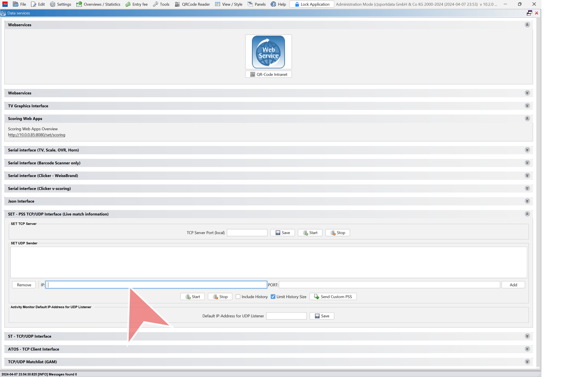Click into the TCP Server Port field
This screenshot has height=377, width=588.
[247, 233]
